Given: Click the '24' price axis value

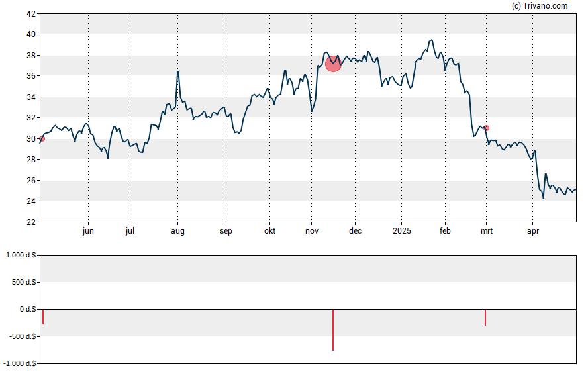Looking at the screenshot, I should [31, 201].
